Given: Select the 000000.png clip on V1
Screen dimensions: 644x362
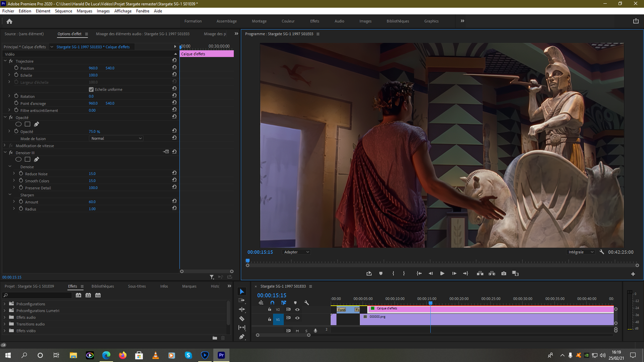Looking at the screenshot, I should point(487,319).
